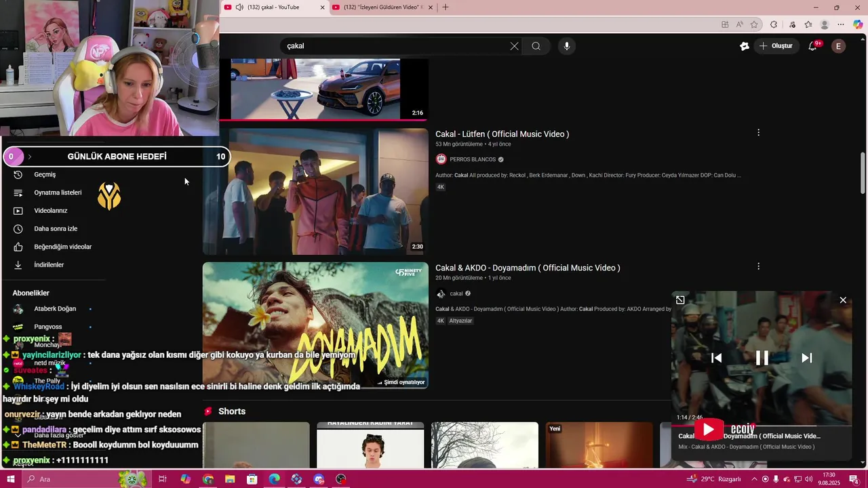Image resolution: width=868 pixels, height=488 pixels.
Task: Show hidden system tray icons
Action: 754,479
